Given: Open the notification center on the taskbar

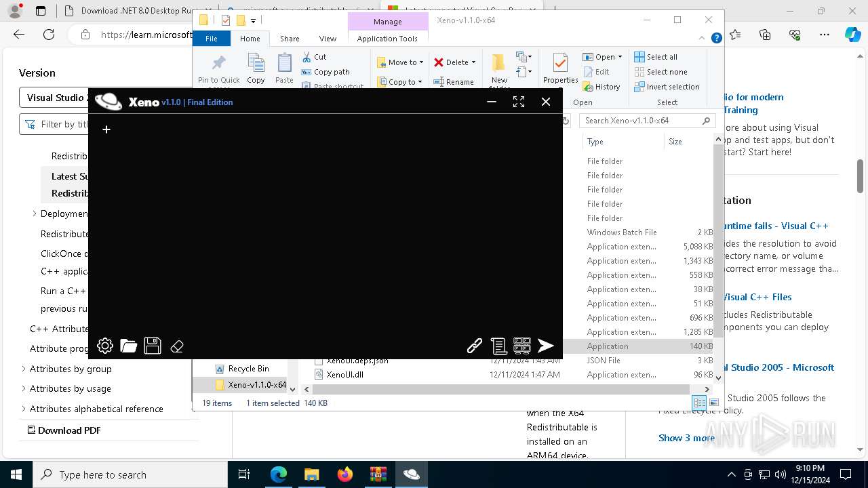Looking at the screenshot, I should click(846, 474).
